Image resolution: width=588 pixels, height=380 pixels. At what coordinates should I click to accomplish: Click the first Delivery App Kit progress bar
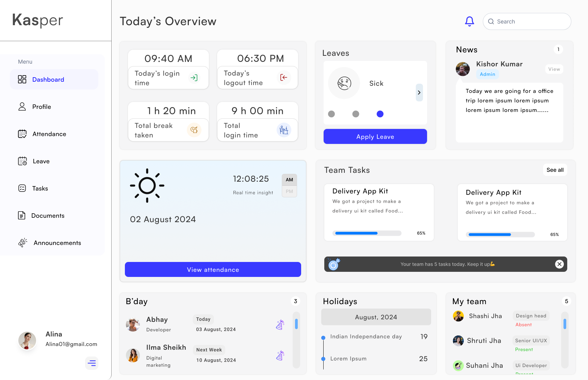367,233
